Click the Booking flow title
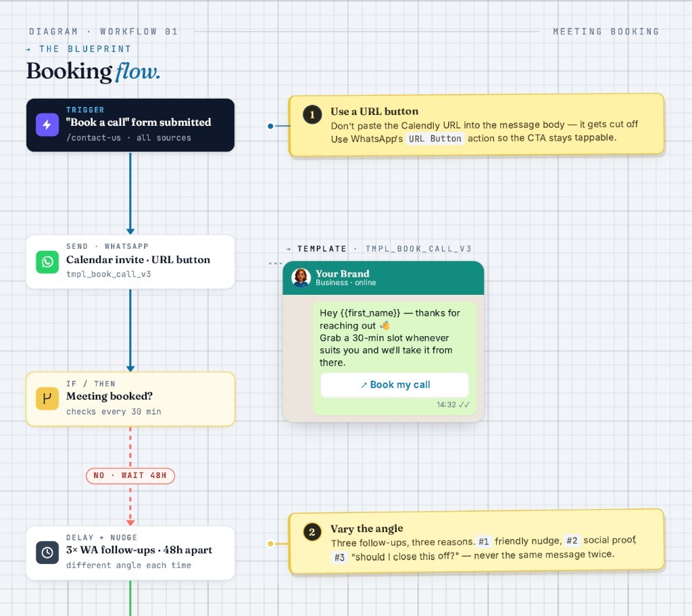Screen dimensions: 692x616 pyautogui.click(x=93, y=71)
